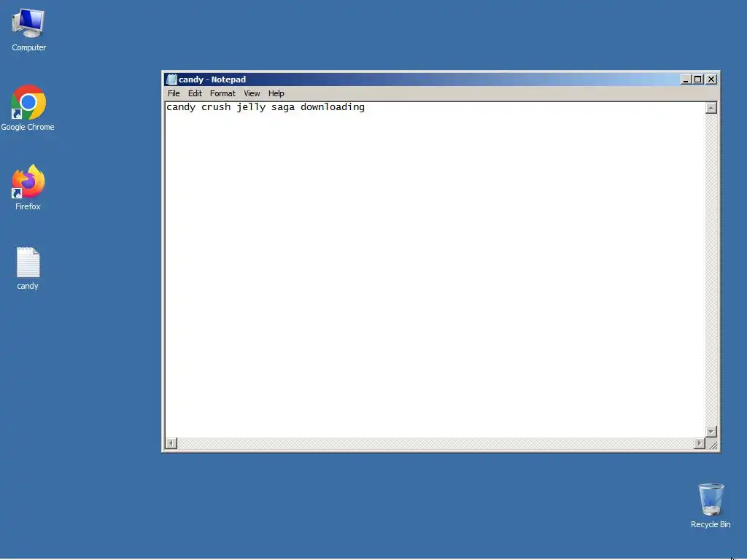Open the File menu in Notepad

click(x=174, y=93)
